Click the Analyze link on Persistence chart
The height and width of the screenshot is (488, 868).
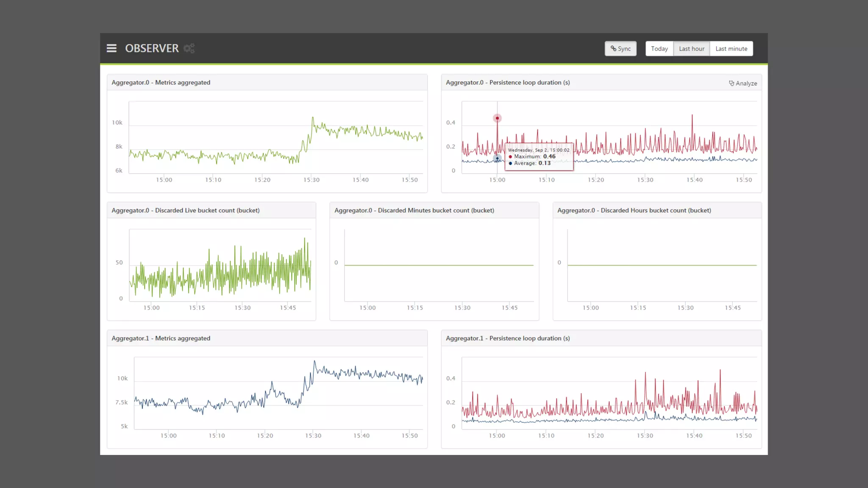point(743,83)
